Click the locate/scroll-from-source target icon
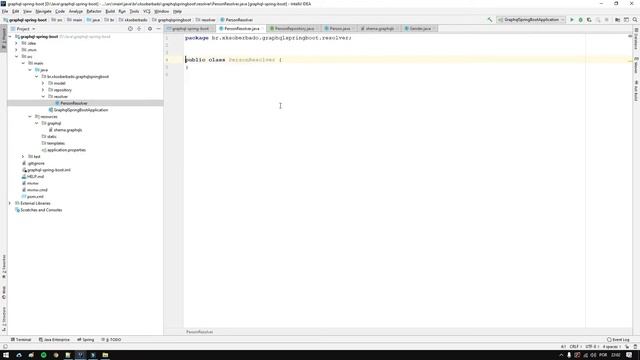Image resolution: width=640 pixels, height=360 pixels. tap(130, 29)
